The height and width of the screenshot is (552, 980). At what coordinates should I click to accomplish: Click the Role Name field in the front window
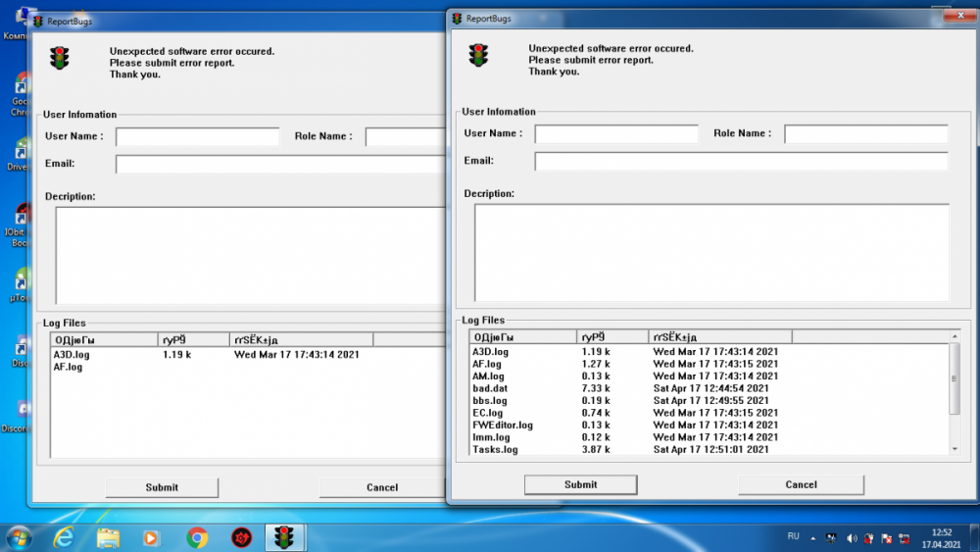click(865, 134)
